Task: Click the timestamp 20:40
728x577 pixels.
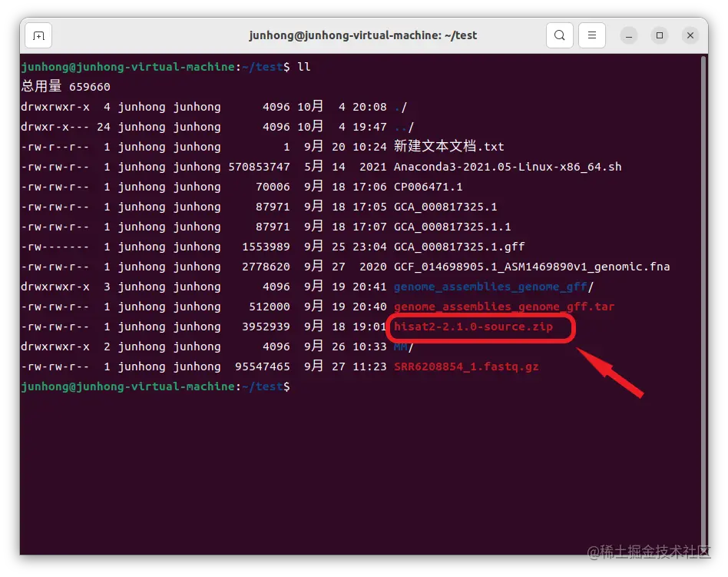Action: (x=369, y=307)
